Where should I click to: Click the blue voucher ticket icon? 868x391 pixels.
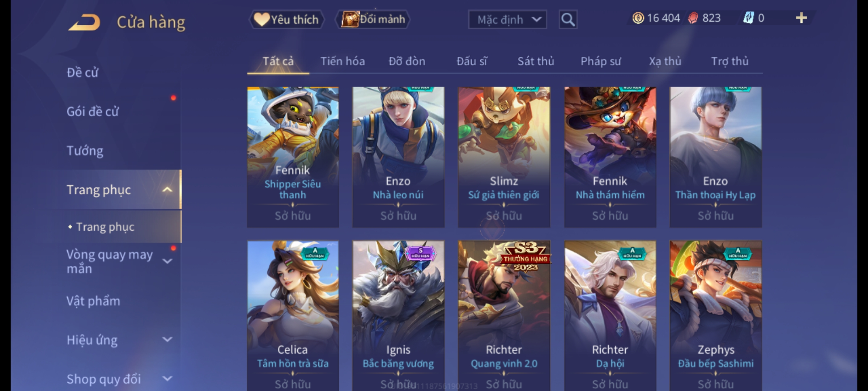coord(748,18)
